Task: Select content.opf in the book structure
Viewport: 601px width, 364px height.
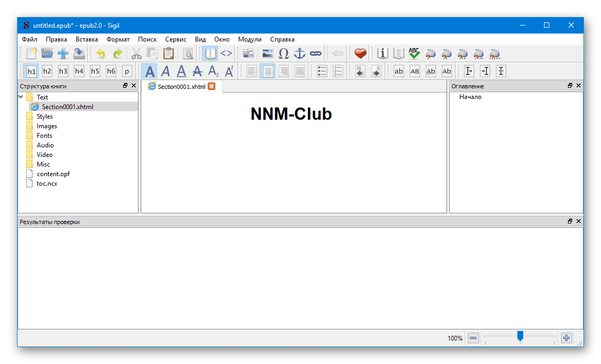Action: point(53,174)
